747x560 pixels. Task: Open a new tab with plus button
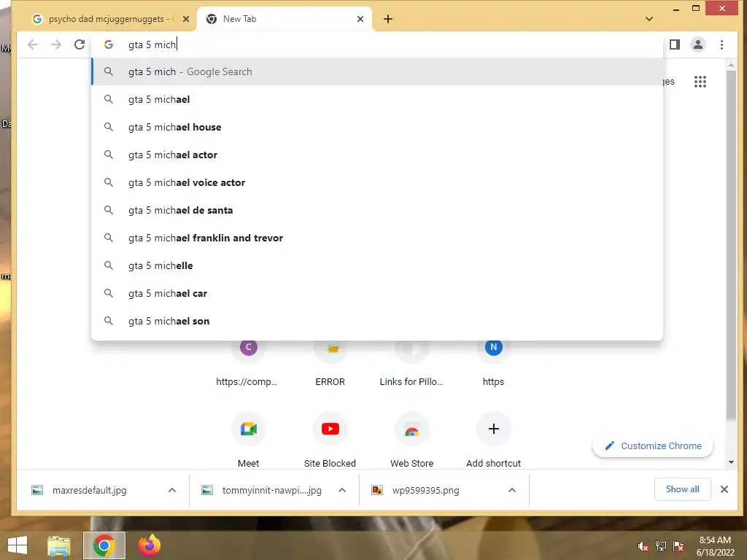tap(388, 19)
